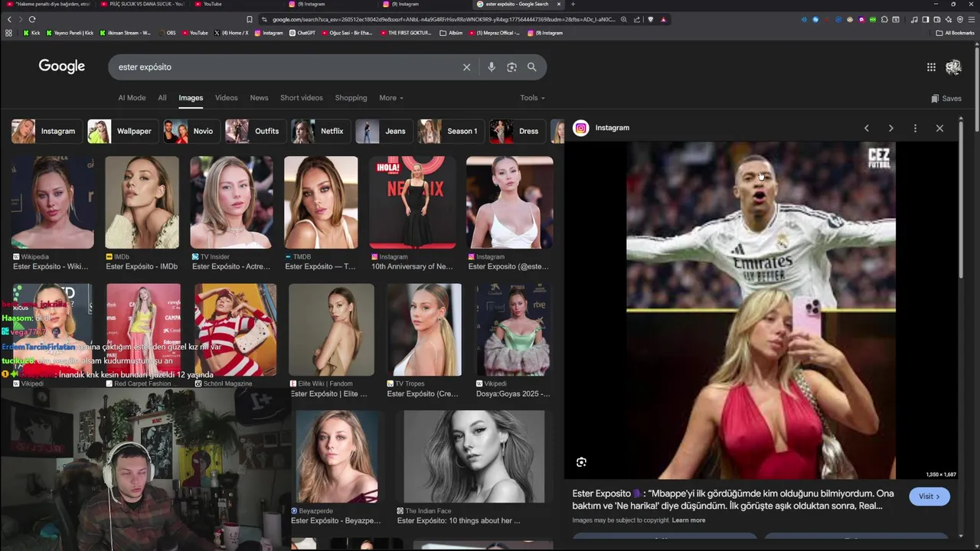Click the Visit button in preview

[929, 497]
